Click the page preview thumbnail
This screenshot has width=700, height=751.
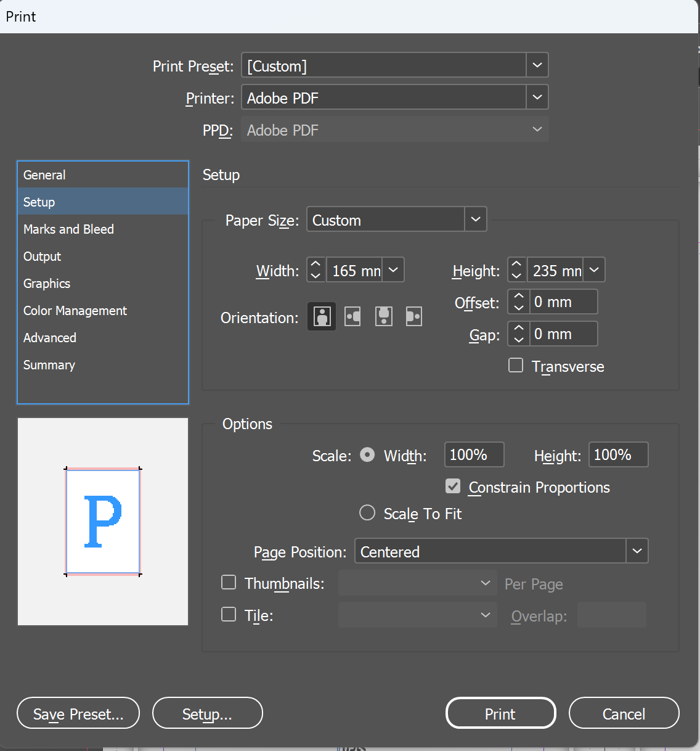click(103, 522)
